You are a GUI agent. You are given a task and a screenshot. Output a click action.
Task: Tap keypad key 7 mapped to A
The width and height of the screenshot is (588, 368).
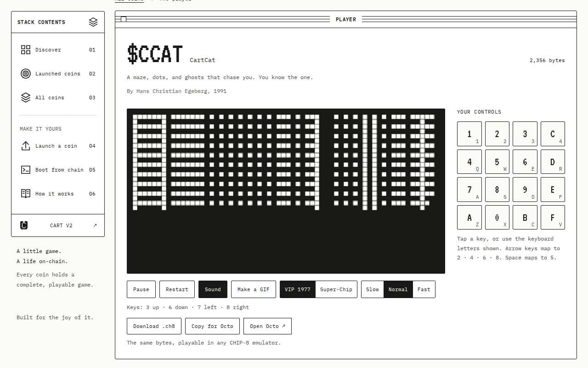(469, 190)
